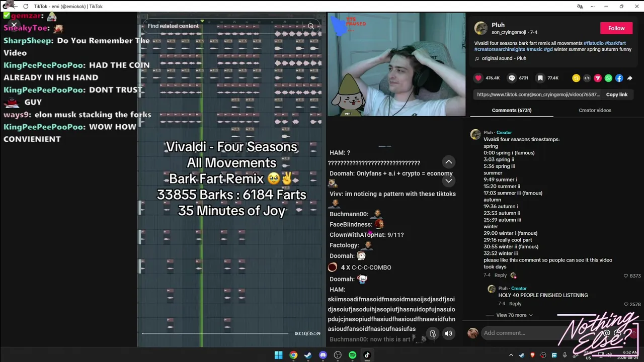This screenshot has height=362, width=644.
Task: Click the search magnifier in Find related content
Action: click(311, 26)
